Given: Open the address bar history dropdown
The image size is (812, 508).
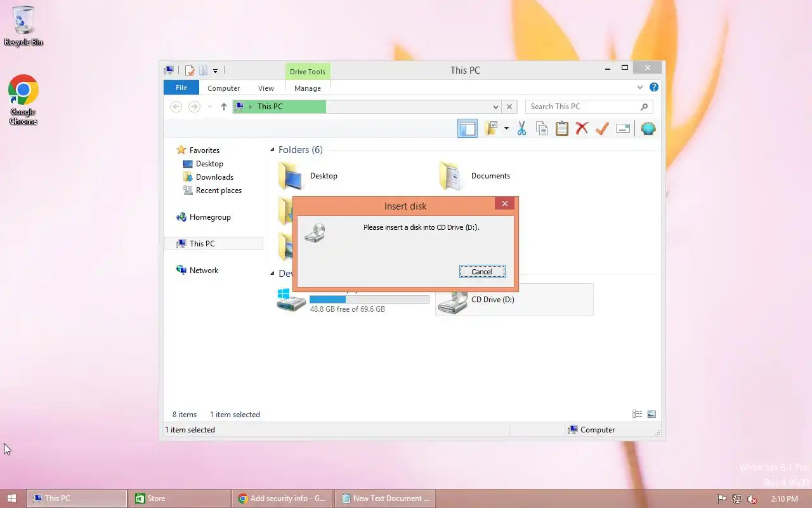Looking at the screenshot, I should point(495,107).
